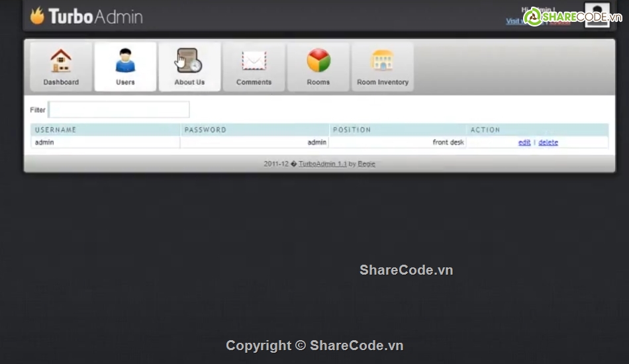
Task: Open the Rooms colored ball icon
Action: [x=318, y=60]
